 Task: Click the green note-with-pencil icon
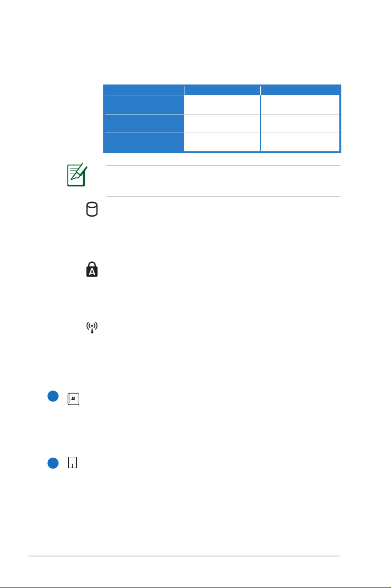pos(77,175)
